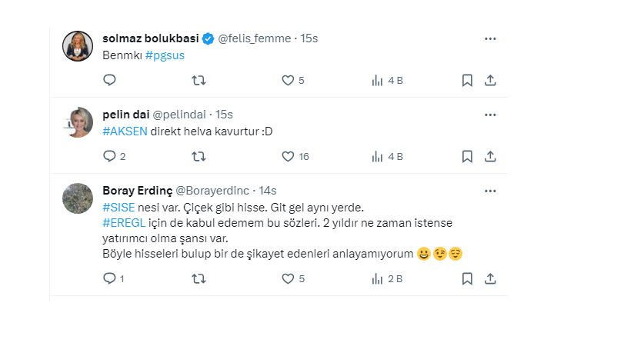Open pelin dai's profile picture
The width and height of the screenshot is (644, 356).
point(78,122)
